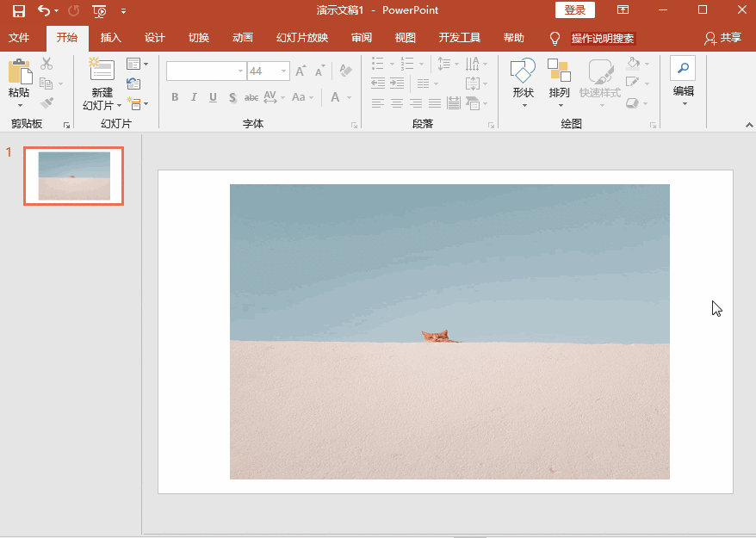The image size is (756, 538).
Task: Open the Arrange (排列) tool
Action: 559,72
